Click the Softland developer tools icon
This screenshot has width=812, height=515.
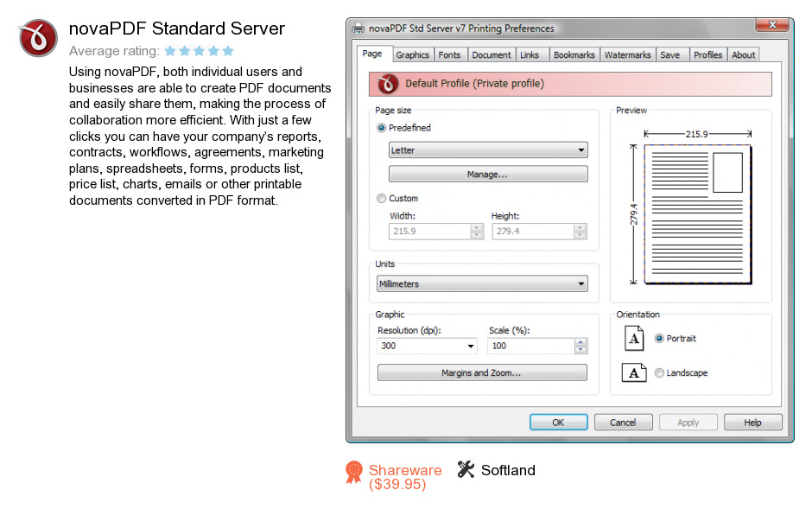point(466,469)
